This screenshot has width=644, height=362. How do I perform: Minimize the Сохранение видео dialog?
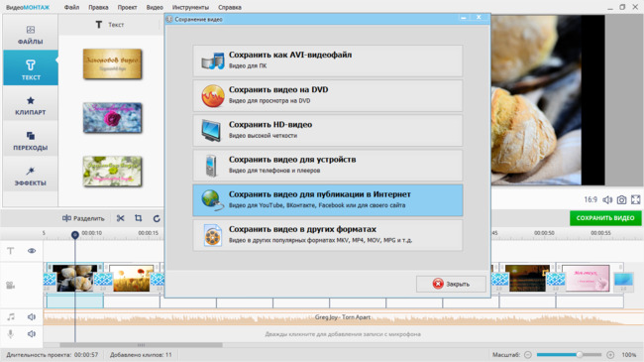click(464, 18)
